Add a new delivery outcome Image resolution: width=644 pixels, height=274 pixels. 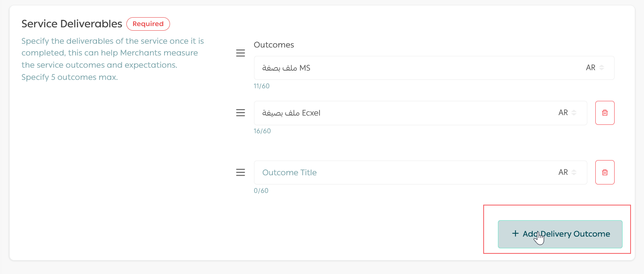click(x=560, y=234)
